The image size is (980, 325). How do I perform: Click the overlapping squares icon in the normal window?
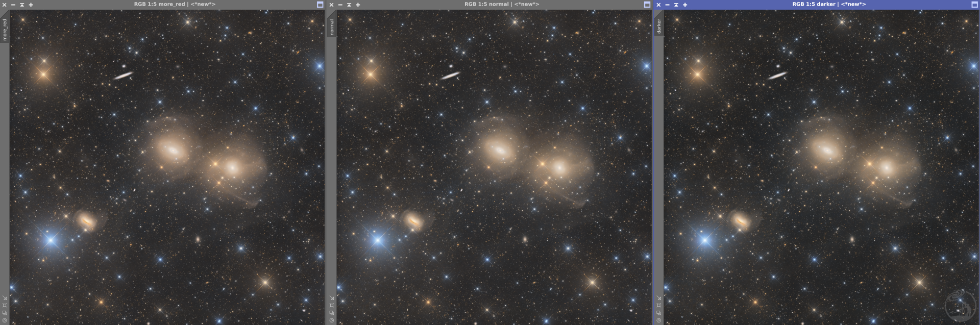(332, 313)
